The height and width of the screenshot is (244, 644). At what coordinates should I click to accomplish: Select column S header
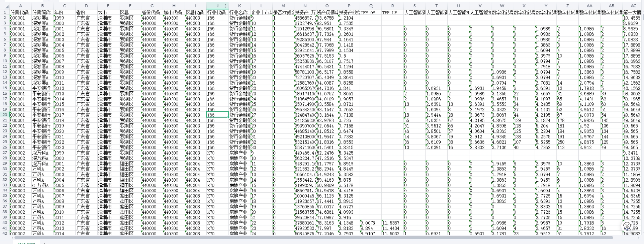414,6
